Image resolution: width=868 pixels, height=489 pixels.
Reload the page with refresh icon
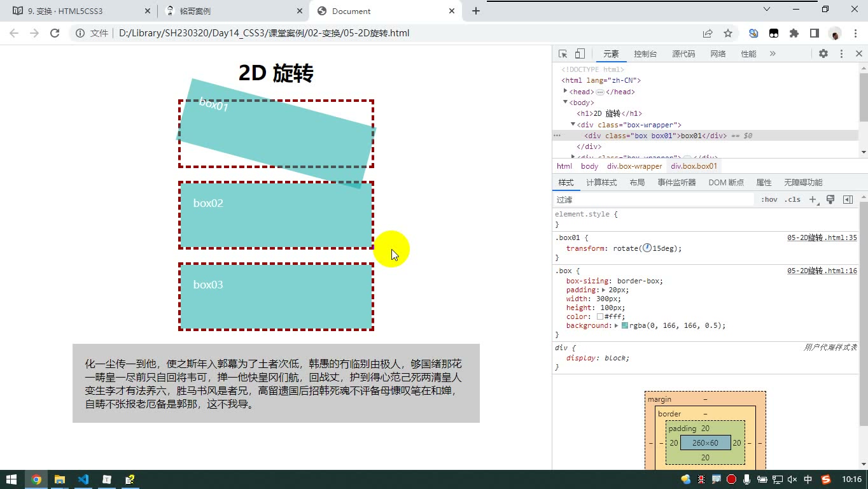pos(55,33)
